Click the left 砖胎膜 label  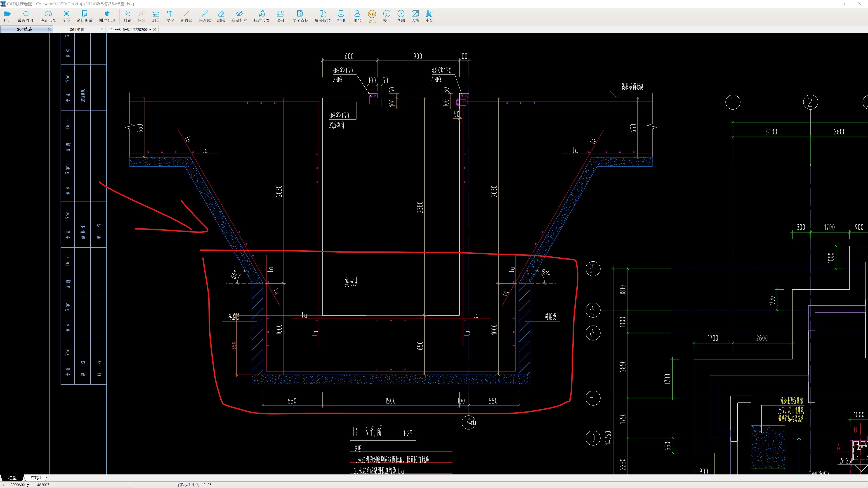click(234, 317)
